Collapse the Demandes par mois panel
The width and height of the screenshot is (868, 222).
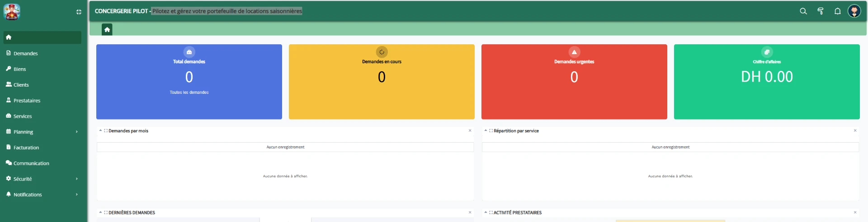click(x=101, y=130)
